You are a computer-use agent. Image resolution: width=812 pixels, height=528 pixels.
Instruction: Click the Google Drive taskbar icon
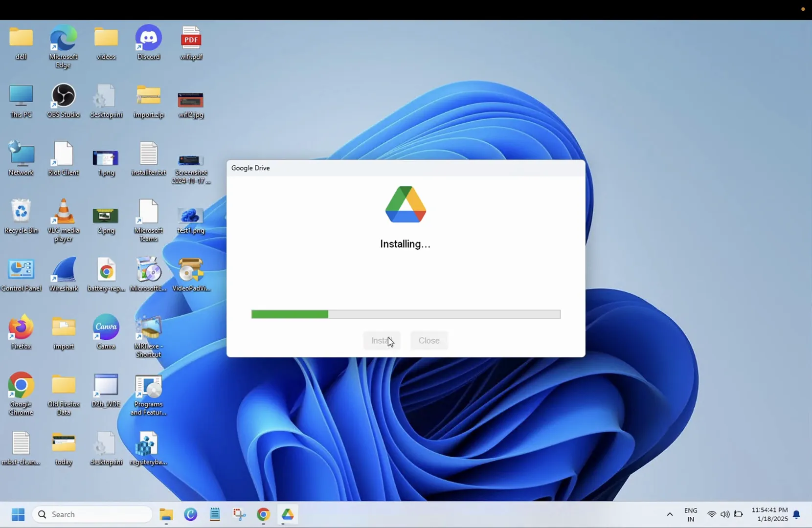coord(288,514)
